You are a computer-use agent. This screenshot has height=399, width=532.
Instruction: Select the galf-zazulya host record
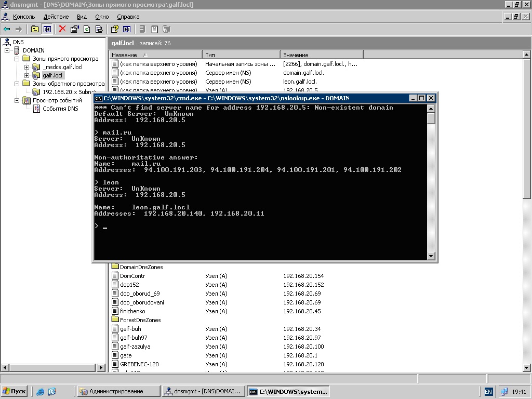(218, 347)
